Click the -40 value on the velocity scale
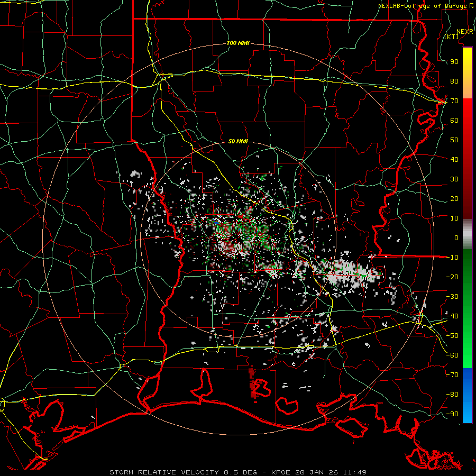The width and height of the screenshot is (476, 476). (452, 316)
